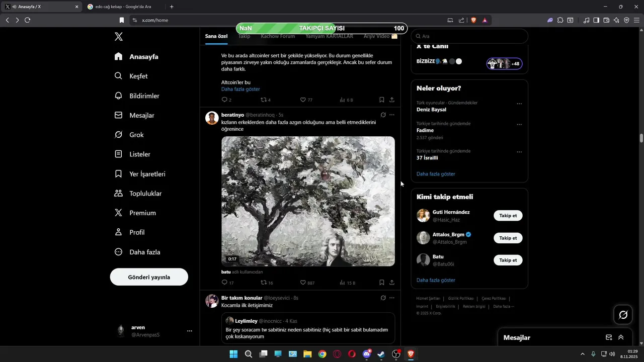Open Grok explain on beratinyo post
The height and width of the screenshot is (362, 644).
(383, 115)
